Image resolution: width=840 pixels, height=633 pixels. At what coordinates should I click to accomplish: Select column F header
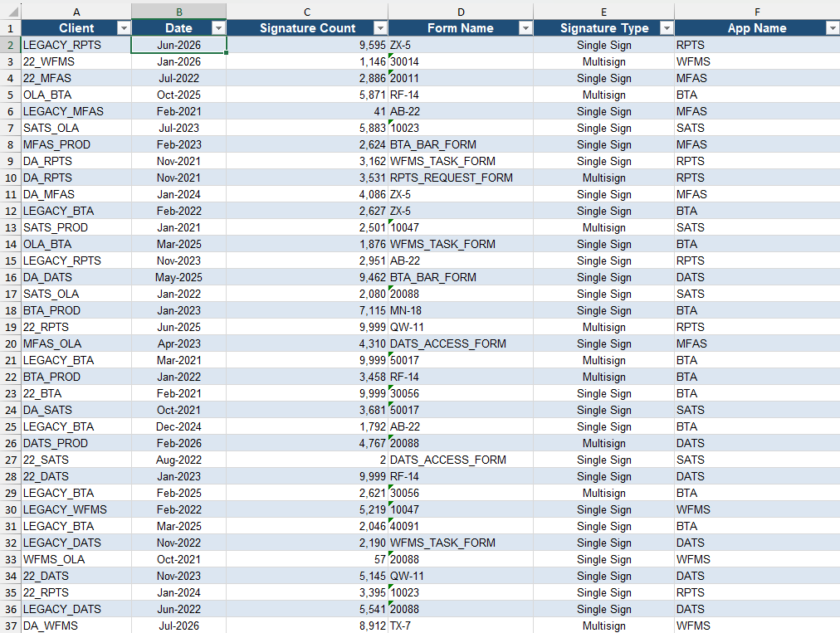(x=757, y=12)
